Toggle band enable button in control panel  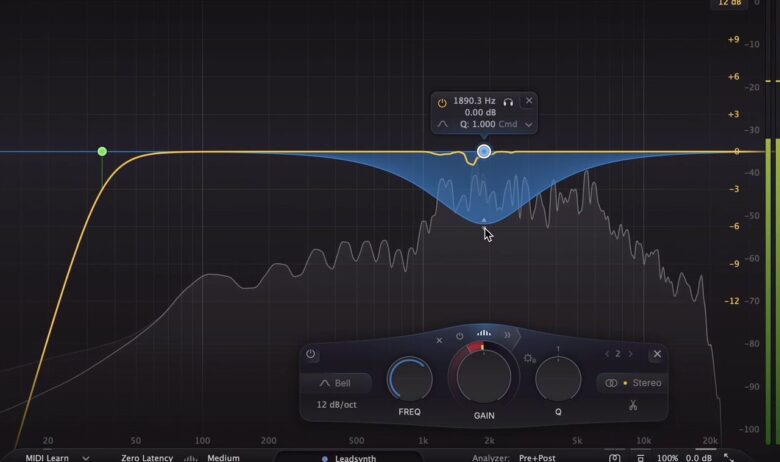coord(311,354)
